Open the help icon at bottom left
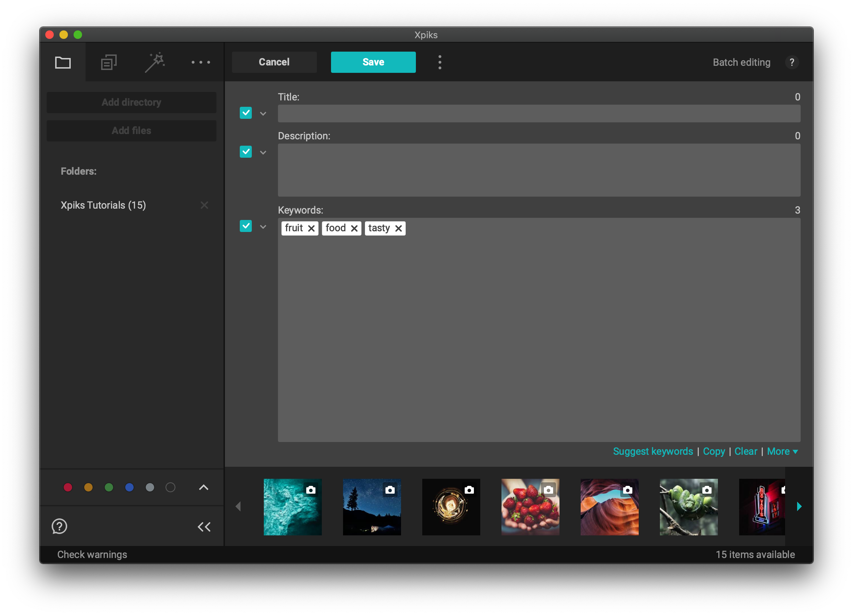This screenshot has width=853, height=616. tap(59, 527)
